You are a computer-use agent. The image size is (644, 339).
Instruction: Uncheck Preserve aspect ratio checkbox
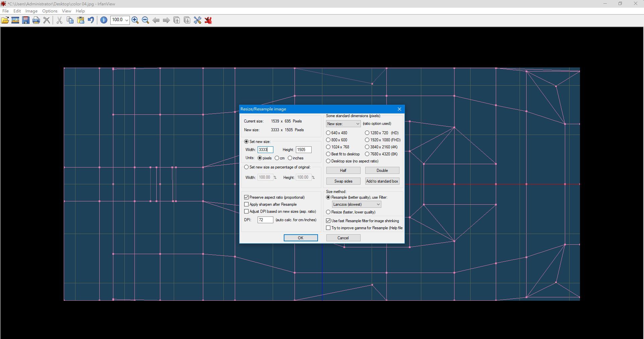(247, 197)
